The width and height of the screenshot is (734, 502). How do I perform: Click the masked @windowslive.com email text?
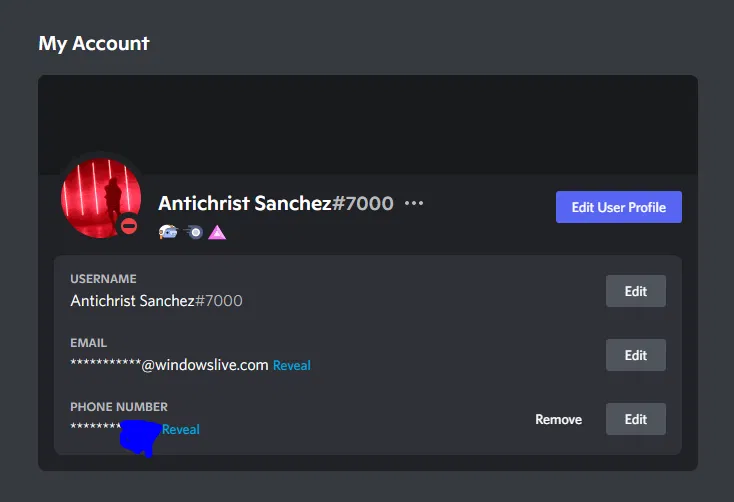tap(169, 365)
